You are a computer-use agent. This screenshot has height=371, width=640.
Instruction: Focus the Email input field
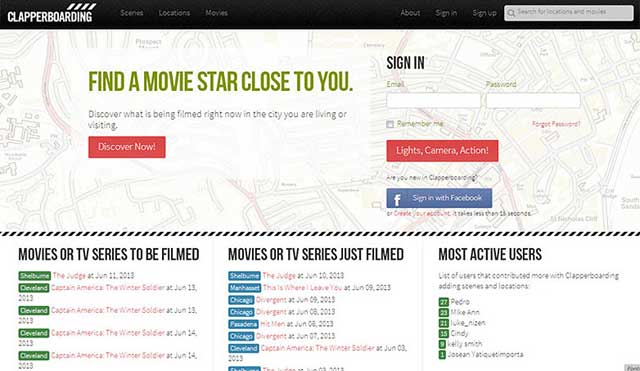(433, 100)
